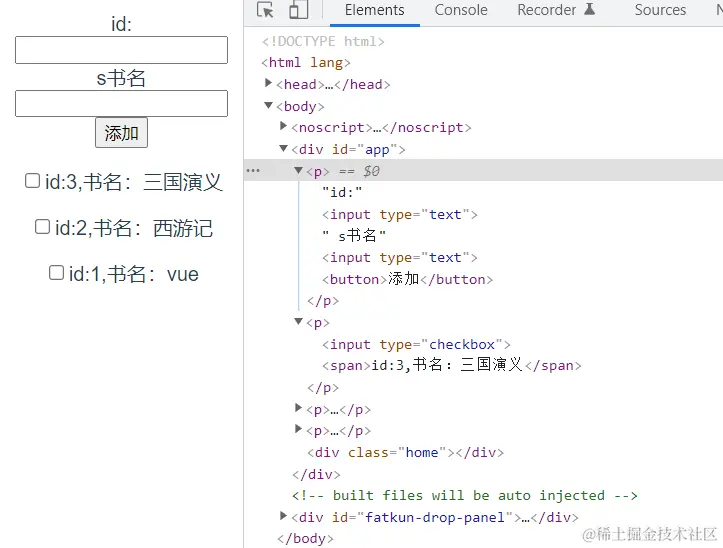Click the id:1 vue page text
The height and width of the screenshot is (548, 723).
pyautogui.click(x=134, y=274)
